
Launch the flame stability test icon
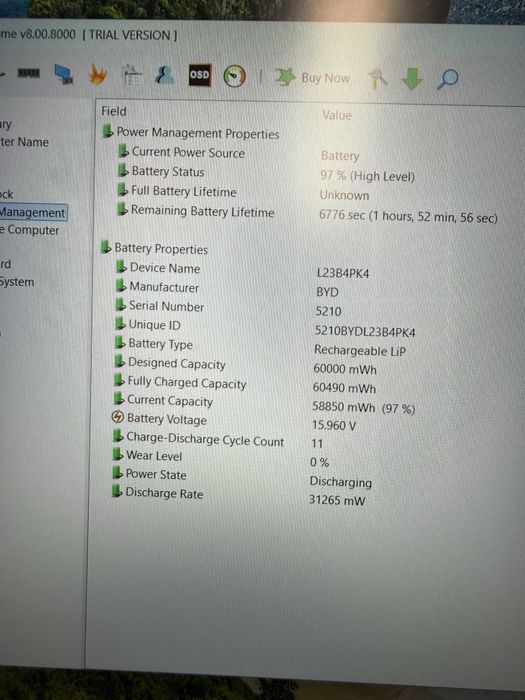(98, 75)
